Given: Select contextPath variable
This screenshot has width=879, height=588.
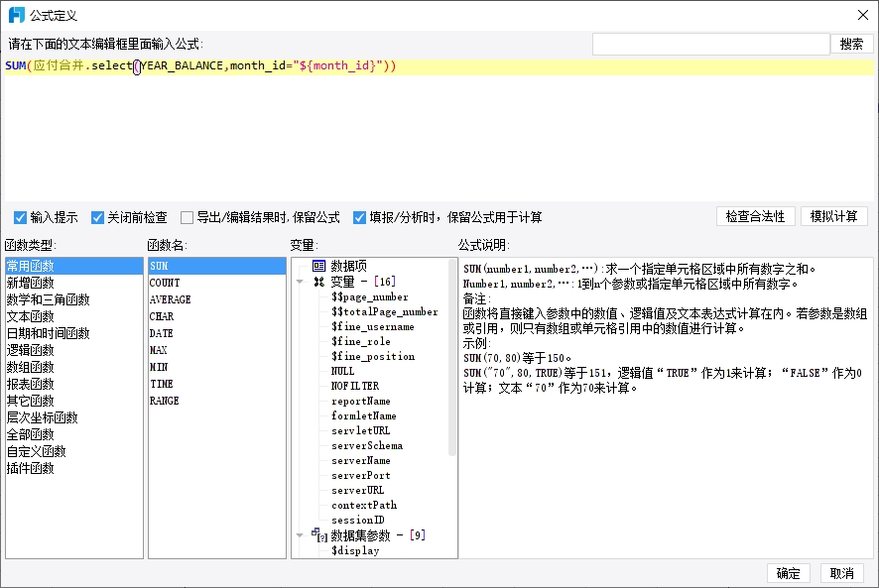Looking at the screenshot, I should [364, 505].
